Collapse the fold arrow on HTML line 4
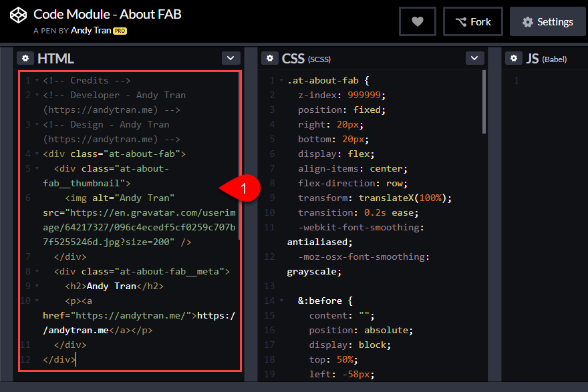588x392 pixels. pos(37,154)
